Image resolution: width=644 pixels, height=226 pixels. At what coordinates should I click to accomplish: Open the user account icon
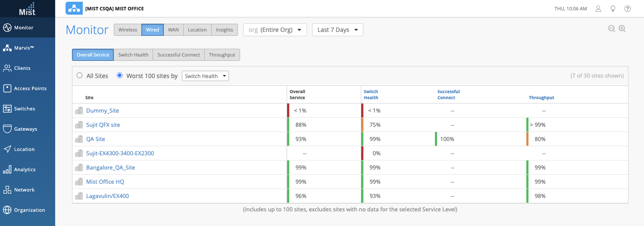coord(598,9)
